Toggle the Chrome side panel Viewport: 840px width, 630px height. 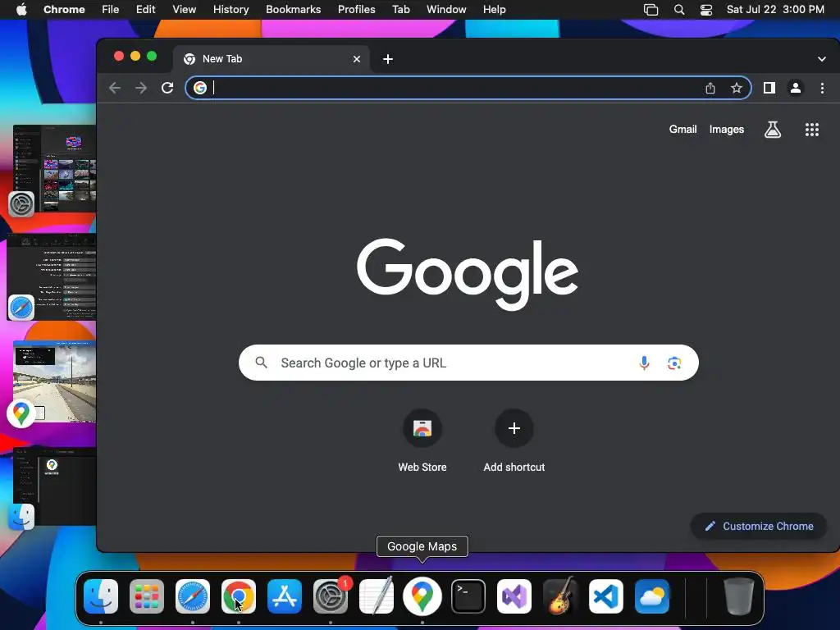(769, 88)
